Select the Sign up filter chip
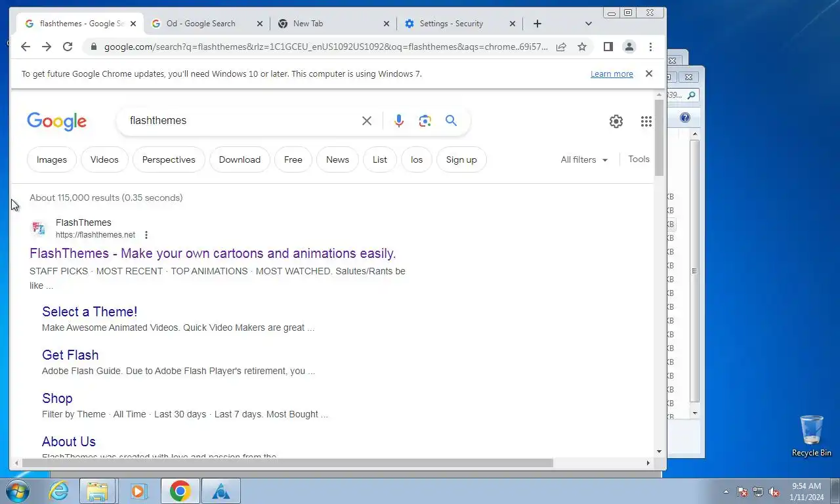 (461, 159)
